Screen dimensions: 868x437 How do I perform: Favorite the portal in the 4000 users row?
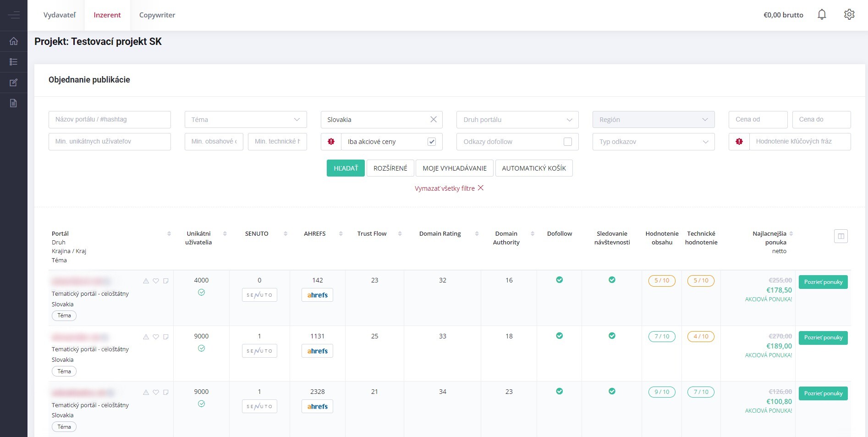156,281
